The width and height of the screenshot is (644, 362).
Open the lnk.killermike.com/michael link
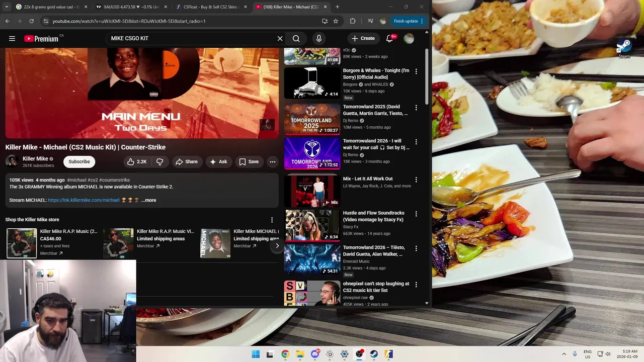click(x=84, y=200)
